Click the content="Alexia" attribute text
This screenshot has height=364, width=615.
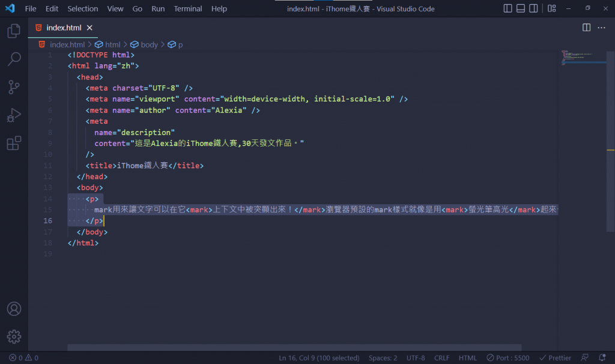click(x=211, y=110)
